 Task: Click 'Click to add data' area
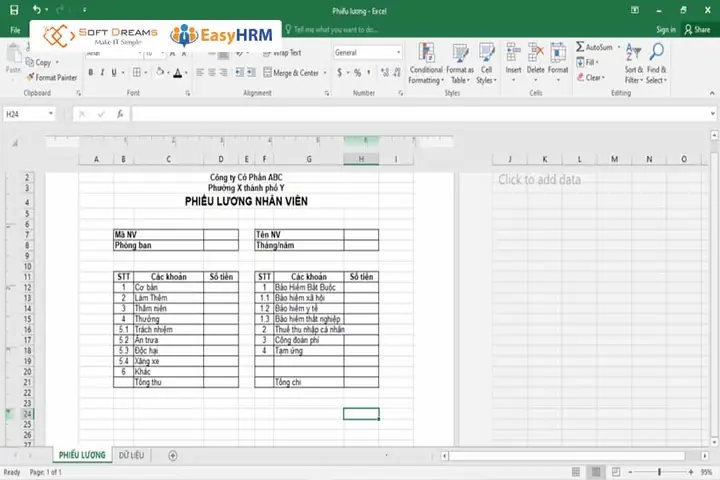[540, 180]
